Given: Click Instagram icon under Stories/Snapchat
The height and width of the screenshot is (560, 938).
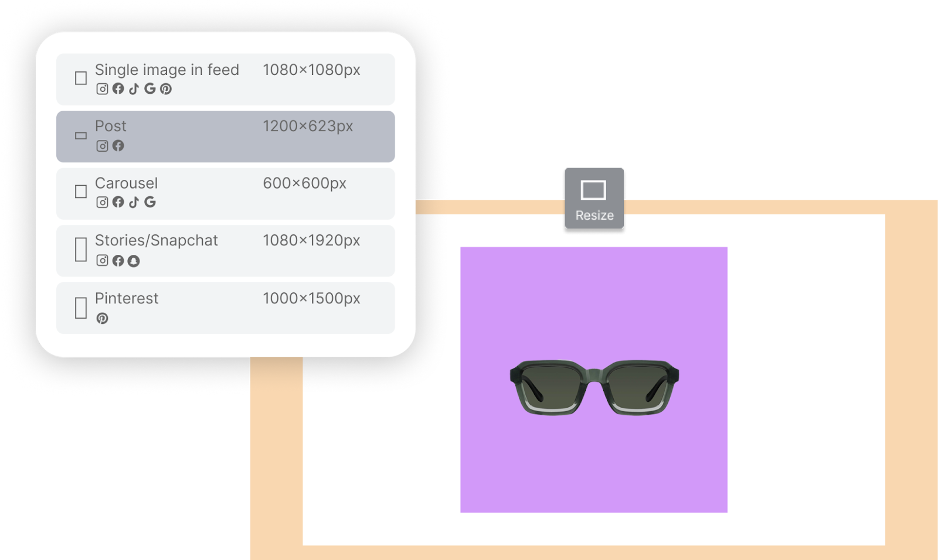Looking at the screenshot, I should [x=102, y=260].
